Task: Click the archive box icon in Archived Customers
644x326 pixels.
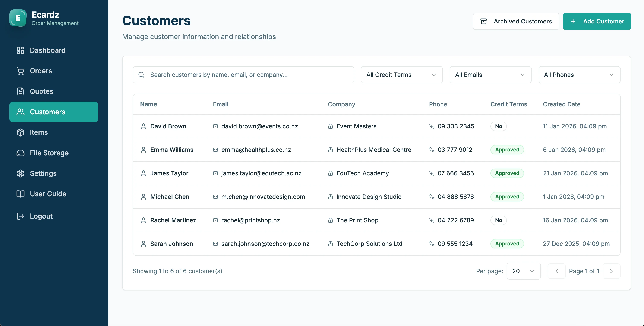Action: [x=483, y=22]
